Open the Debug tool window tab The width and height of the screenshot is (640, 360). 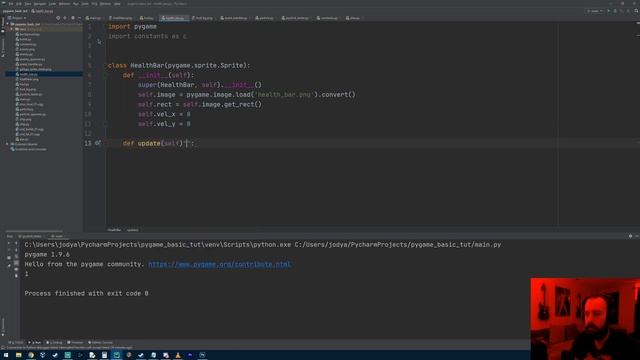pos(55,342)
